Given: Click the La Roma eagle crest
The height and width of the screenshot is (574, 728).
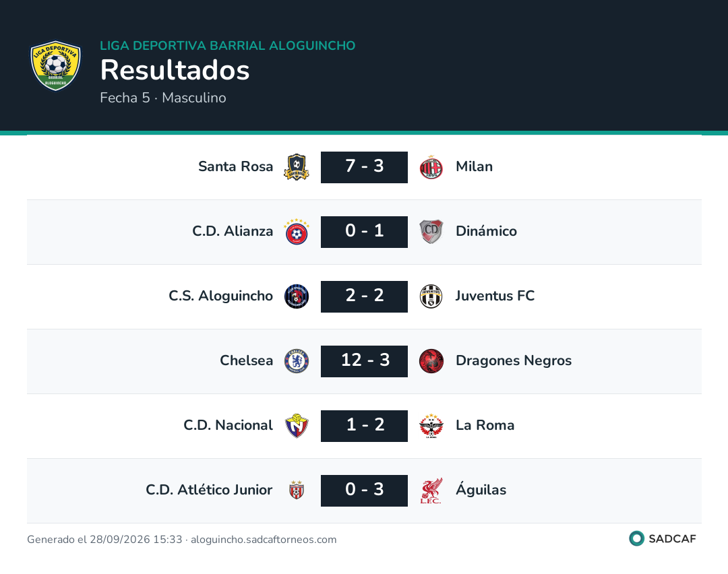Looking at the screenshot, I should click(x=431, y=426).
